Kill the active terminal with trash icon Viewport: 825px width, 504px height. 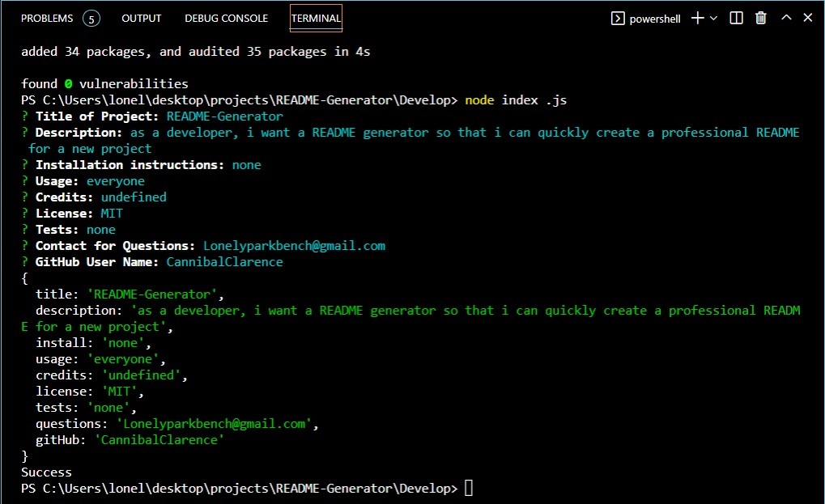pyautogui.click(x=759, y=17)
